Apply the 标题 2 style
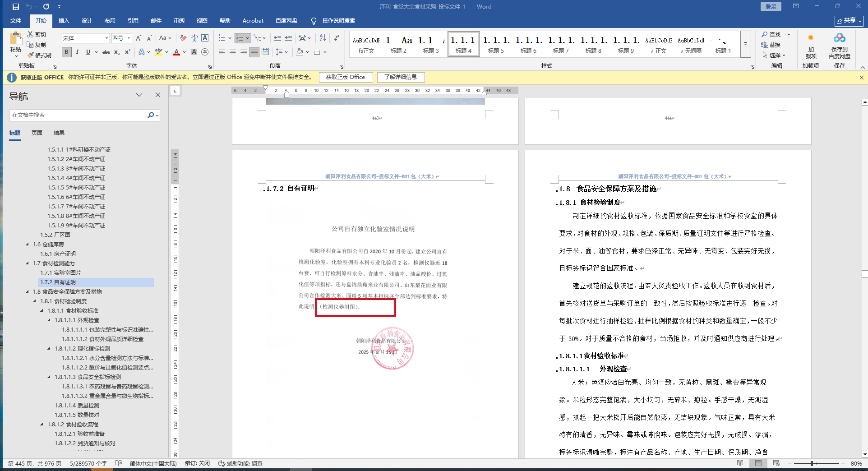868x471 pixels. coord(398,44)
